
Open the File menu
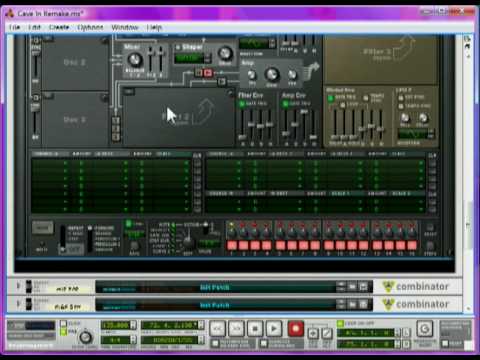[x=14, y=27]
